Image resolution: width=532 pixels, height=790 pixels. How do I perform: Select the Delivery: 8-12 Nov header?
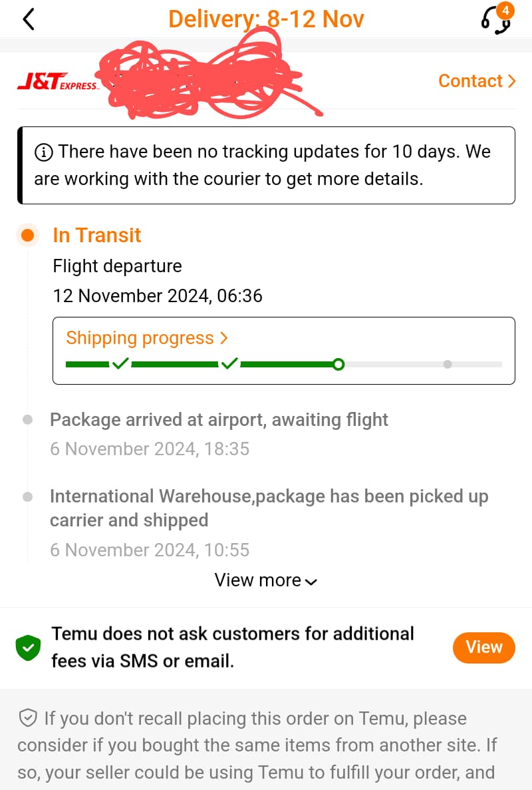tap(266, 19)
